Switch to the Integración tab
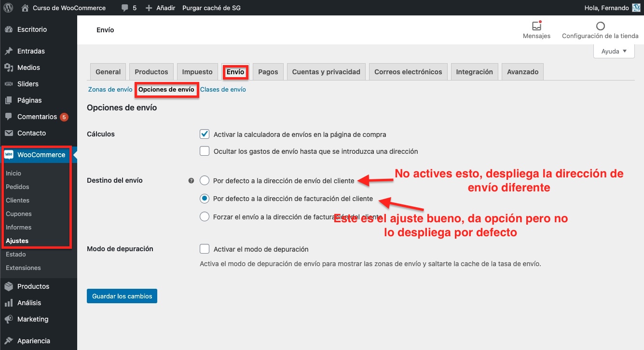 (x=475, y=72)
